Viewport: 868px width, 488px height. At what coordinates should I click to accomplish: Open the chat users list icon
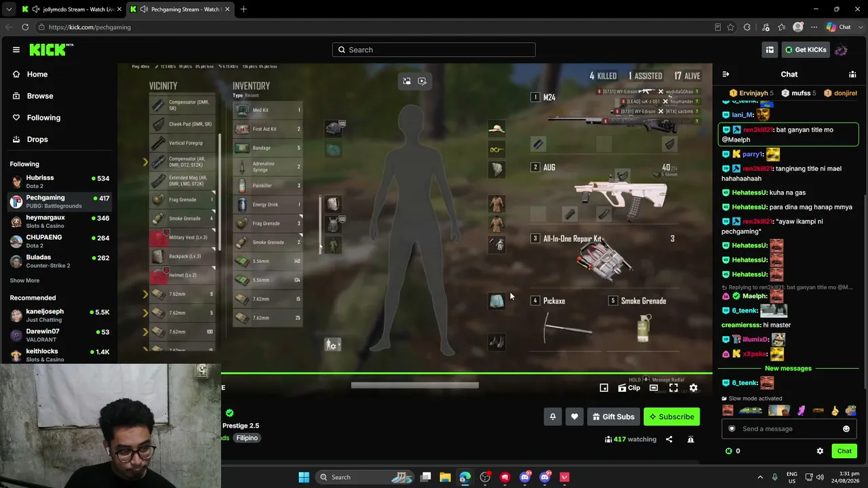click(852, 75)
